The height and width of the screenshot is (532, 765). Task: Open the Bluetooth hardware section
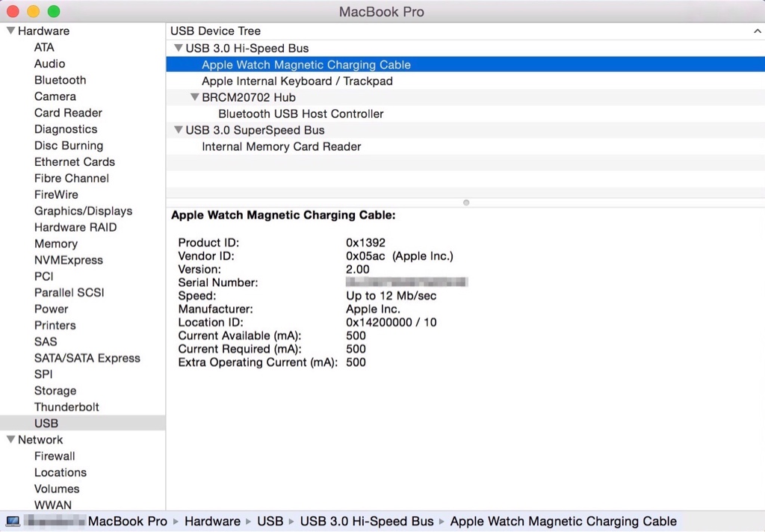point(60,80)
